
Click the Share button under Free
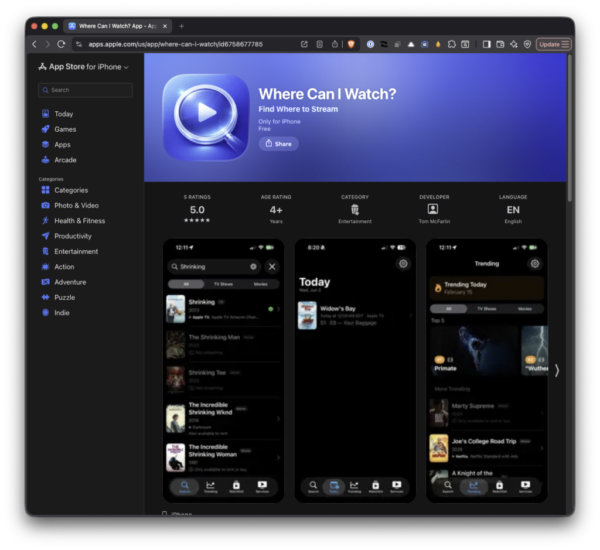(x=279, y=144)
